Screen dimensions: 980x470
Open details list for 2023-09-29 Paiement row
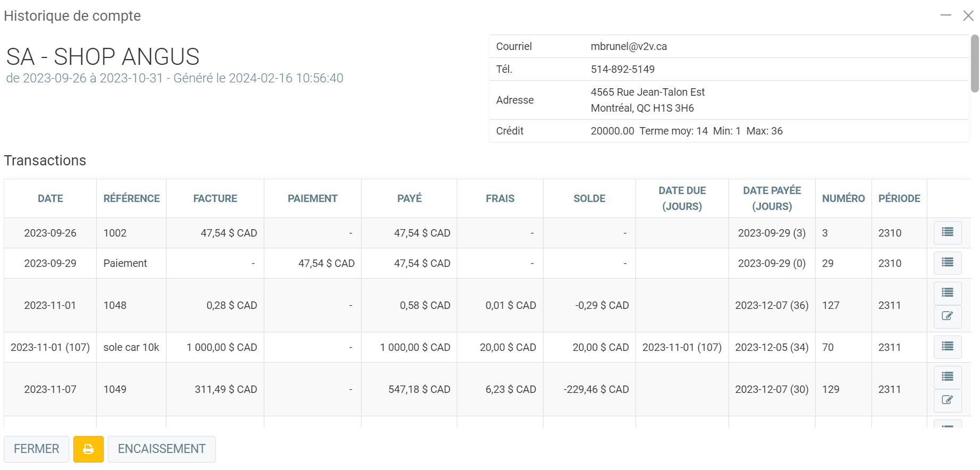pos(947,263)
